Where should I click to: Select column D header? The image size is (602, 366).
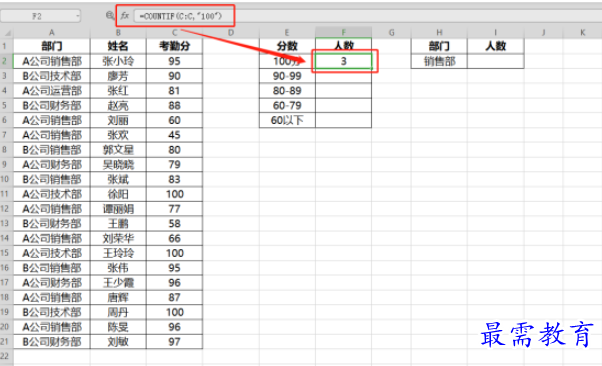tap(231, 33)
